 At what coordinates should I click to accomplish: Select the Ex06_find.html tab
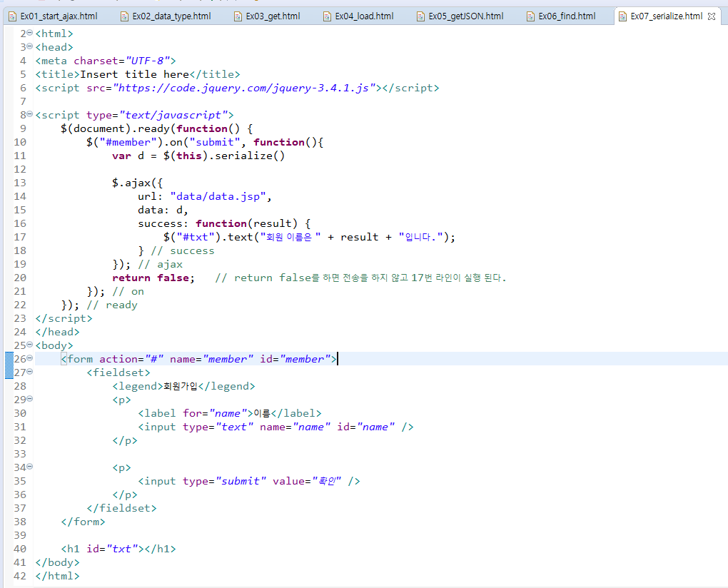click(561, 16)
